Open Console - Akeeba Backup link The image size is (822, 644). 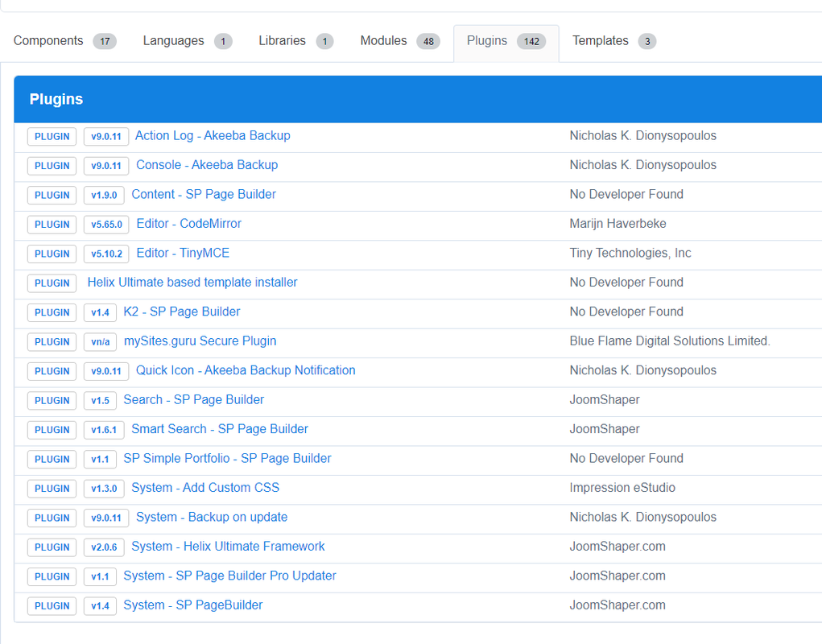click(207, 165)
